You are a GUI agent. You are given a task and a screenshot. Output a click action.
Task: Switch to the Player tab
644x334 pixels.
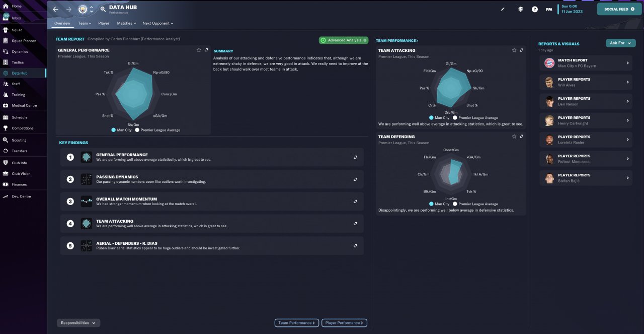104,23
